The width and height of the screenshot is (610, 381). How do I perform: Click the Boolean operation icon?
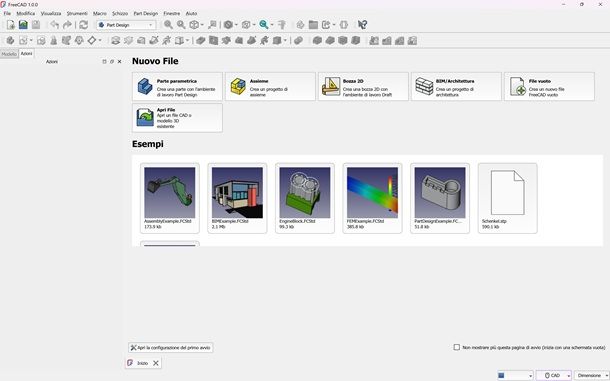(298, 40)
